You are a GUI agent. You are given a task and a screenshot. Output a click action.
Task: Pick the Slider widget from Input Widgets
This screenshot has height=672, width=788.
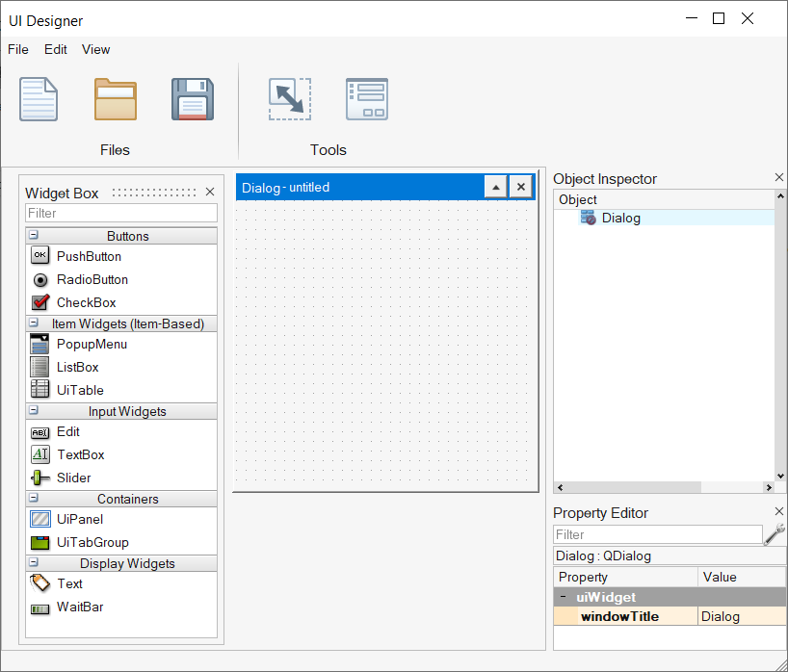(x=74, y=478)
